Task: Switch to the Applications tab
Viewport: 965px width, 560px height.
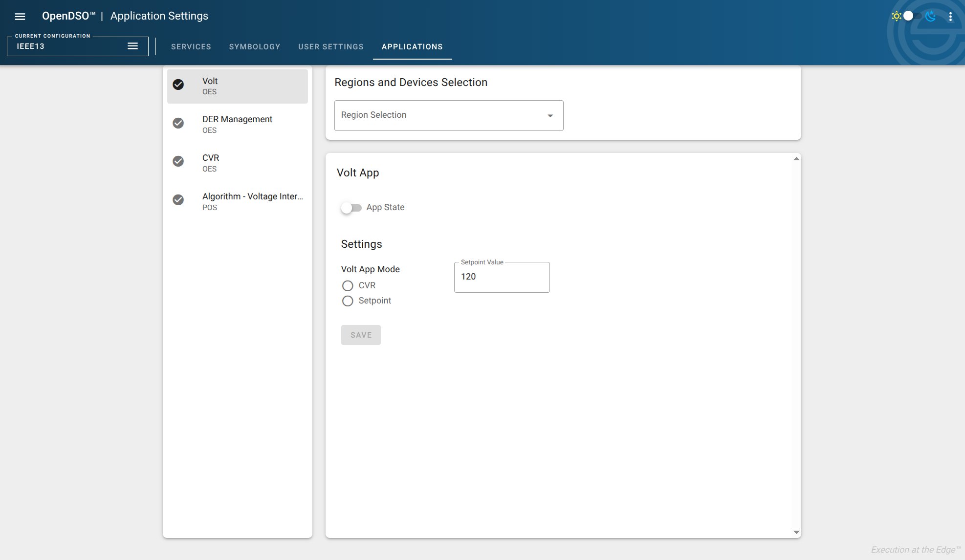Action: pyautogui.click(x=412, y=47)
